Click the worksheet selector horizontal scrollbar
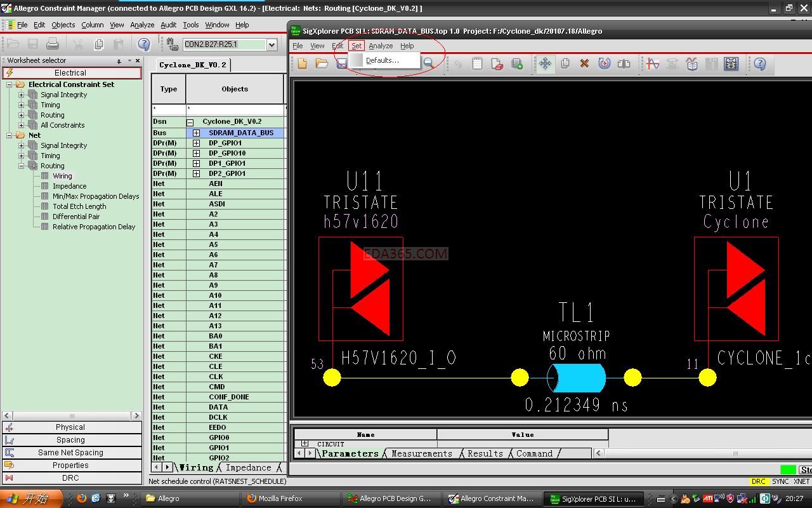This screenshot has height=508, width=812. 72,416
